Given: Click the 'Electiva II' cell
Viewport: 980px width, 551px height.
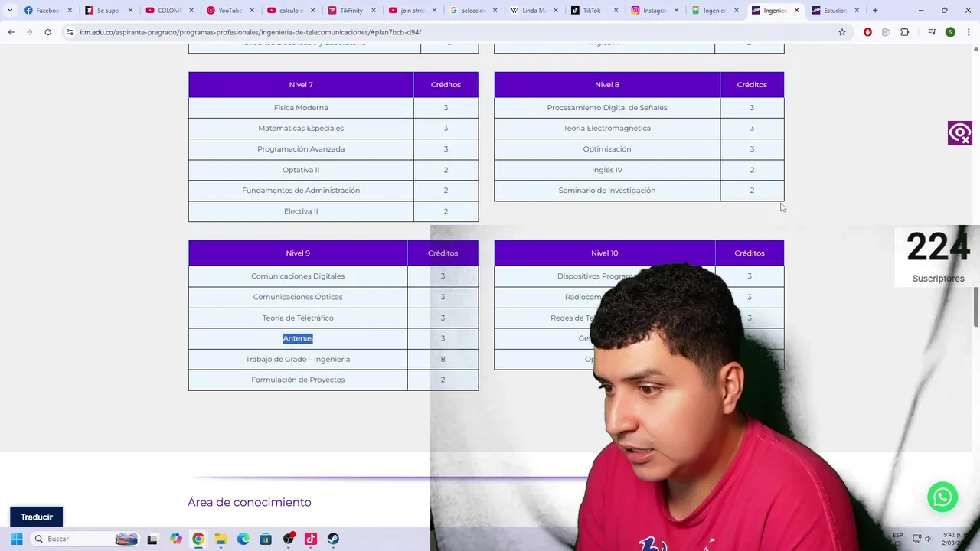Looking at the screenshot, I should click(x=301, y=211).
